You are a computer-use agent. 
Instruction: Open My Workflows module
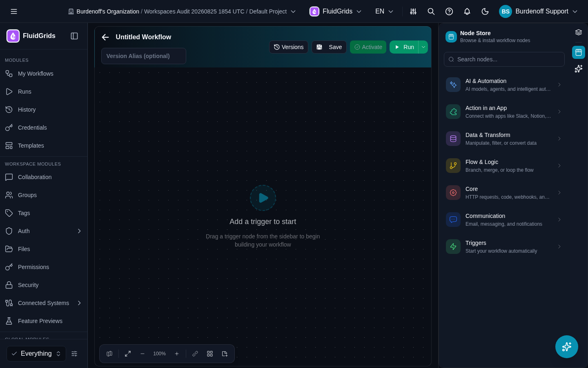[44, 74]
